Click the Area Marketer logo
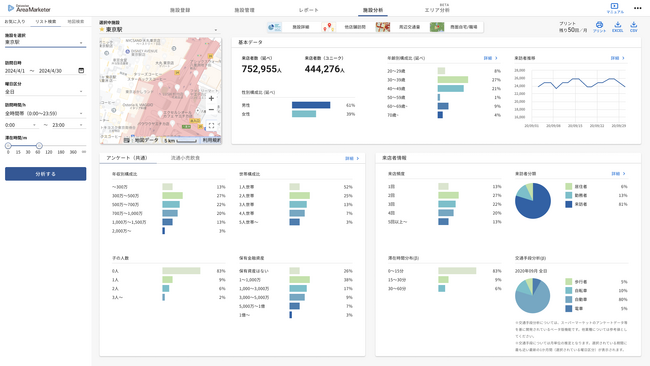This screenshot has width=650, height=366. click(29, 8)
